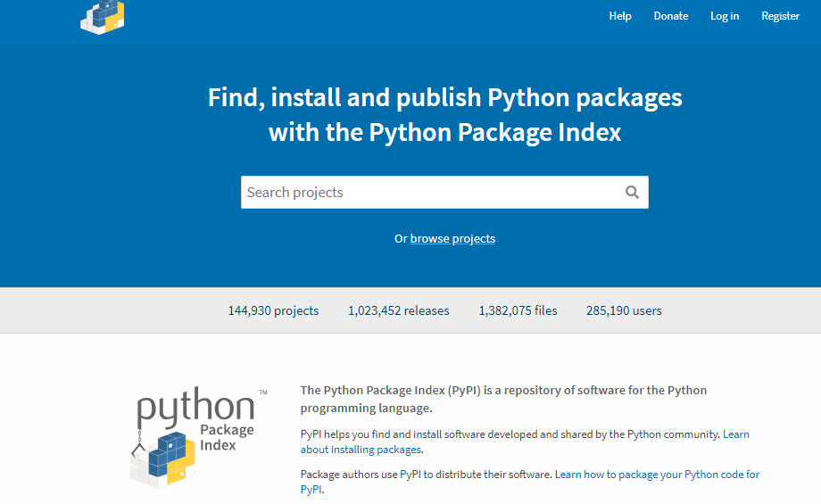
Task: Select the 1,382,075 files statistic
Action: pos(518,311)
